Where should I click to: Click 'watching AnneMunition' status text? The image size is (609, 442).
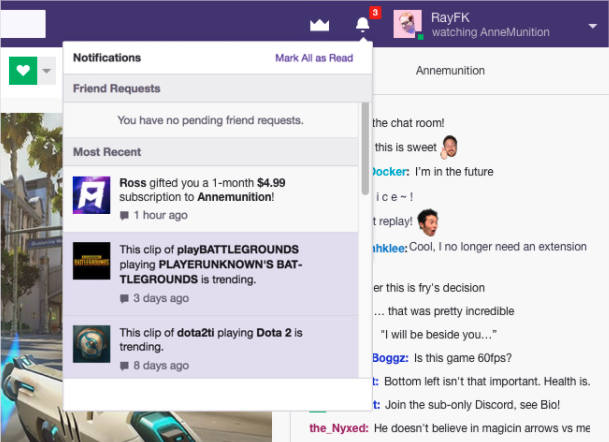click(491, 32)
